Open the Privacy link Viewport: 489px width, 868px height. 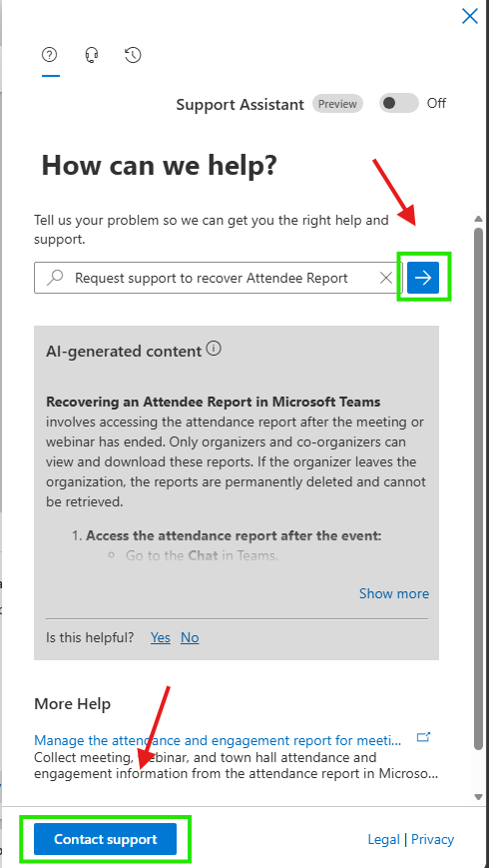pyautogui.click(x=432, y=839)
